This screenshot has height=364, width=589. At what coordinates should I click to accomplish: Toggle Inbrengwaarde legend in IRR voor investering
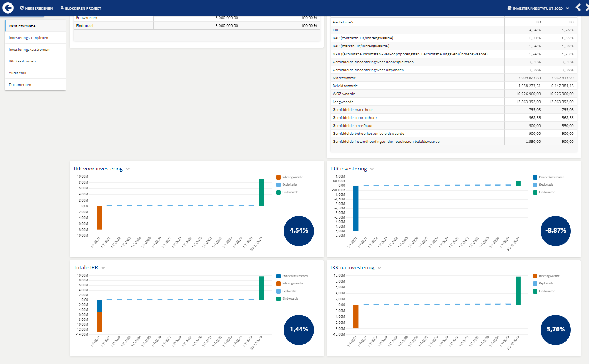pyautogui.click(x=290, y=177)
